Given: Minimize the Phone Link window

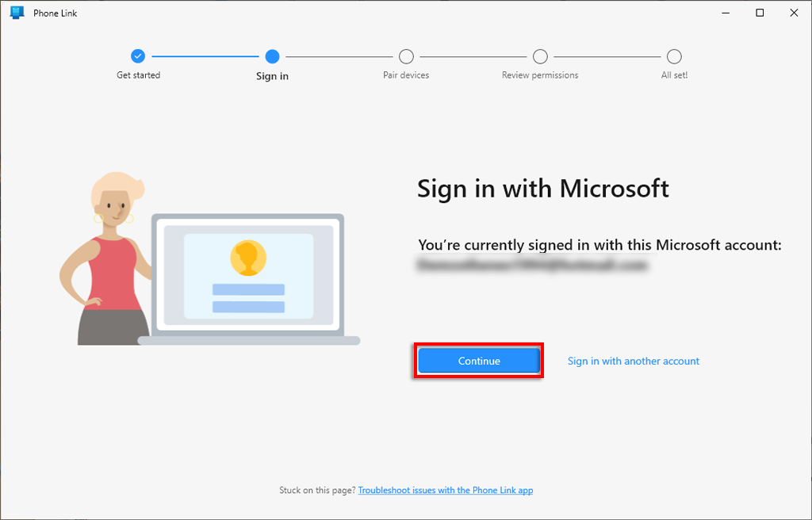Looking at the screenshot, I should click(x=726, y=13).
